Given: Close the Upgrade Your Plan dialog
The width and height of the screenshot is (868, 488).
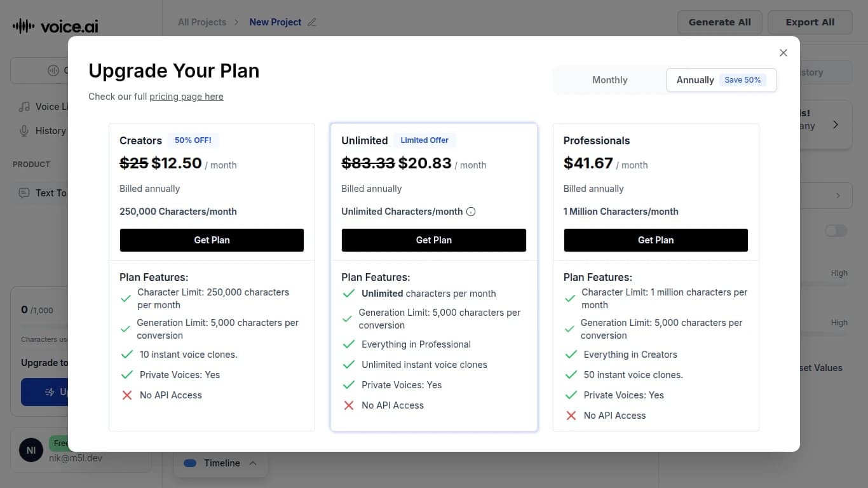Looking at the screenshot, I should click(x=783, y=53).
